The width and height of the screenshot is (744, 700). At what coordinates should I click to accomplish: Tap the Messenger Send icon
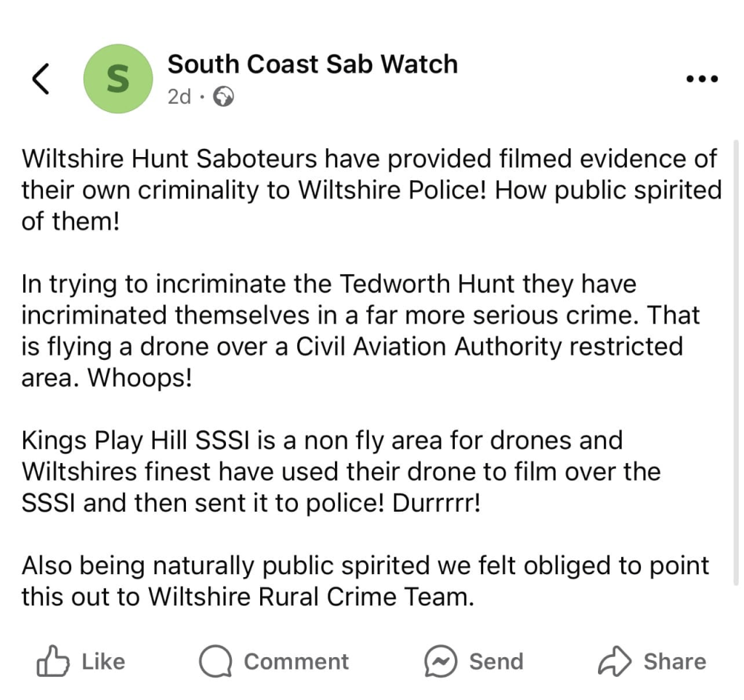coord(441,661)
